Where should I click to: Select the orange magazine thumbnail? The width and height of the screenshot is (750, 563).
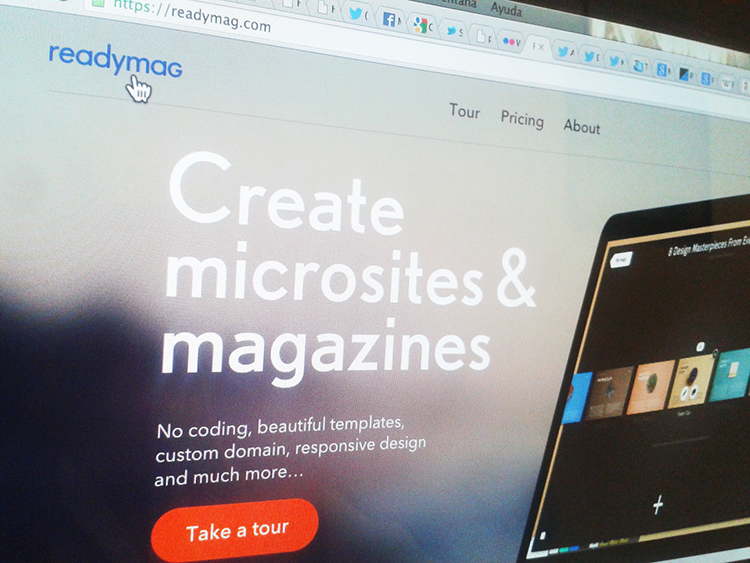[650, 387]
